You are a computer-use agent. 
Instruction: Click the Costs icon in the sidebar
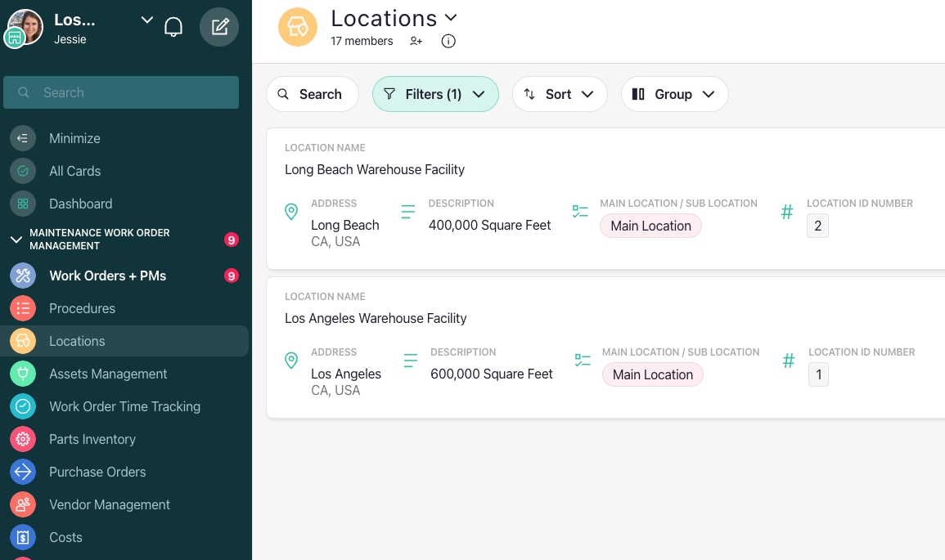pos(22,537)
